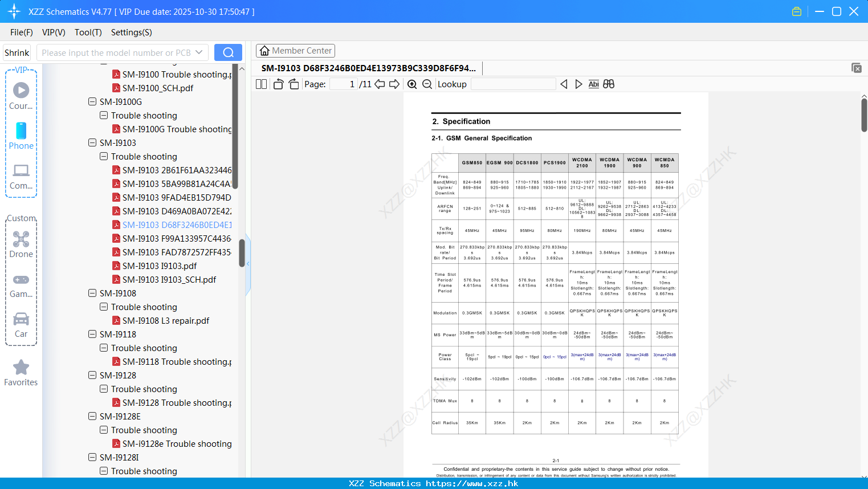The height and width of the screenshot is (489, 868).
Task: Open the File(F) menu
Action: (22, 32)
